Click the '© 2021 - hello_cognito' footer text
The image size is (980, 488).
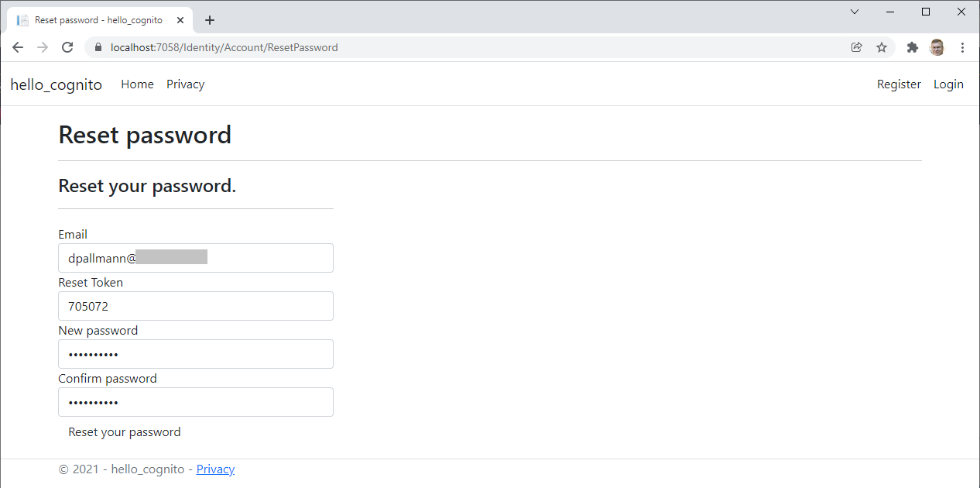(122, 469)
